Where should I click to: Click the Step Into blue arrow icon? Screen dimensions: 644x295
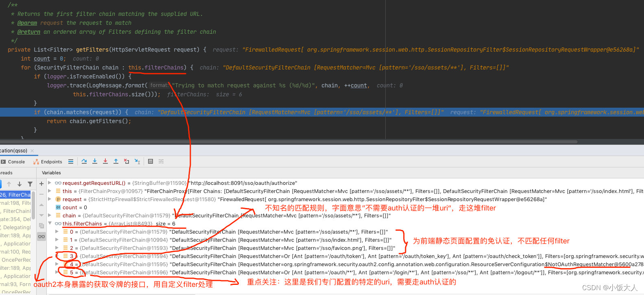pyautogui.click(x=95, y=161)
